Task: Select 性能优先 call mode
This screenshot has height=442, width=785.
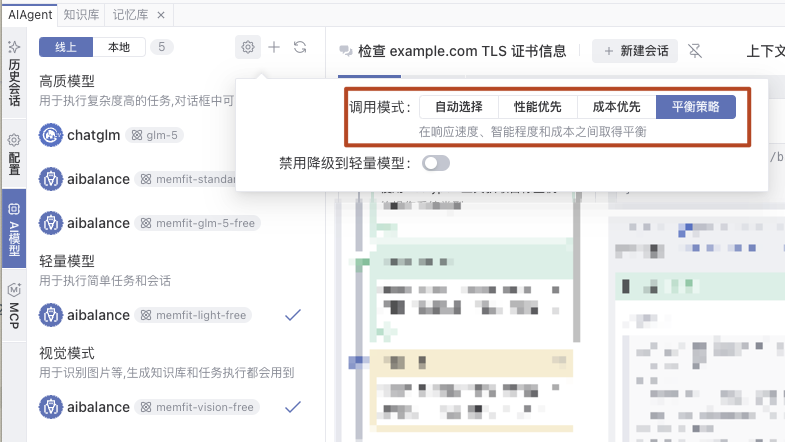Action: point(538,106)
